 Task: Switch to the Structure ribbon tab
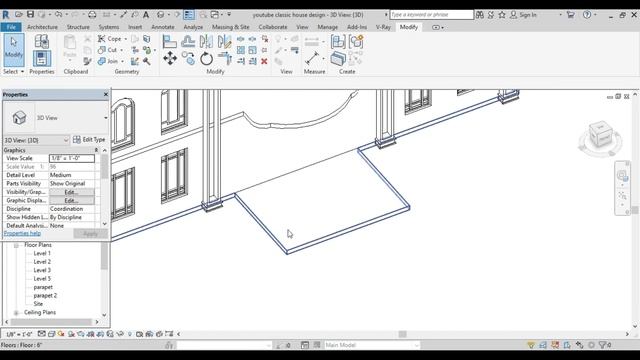point(78,27)
